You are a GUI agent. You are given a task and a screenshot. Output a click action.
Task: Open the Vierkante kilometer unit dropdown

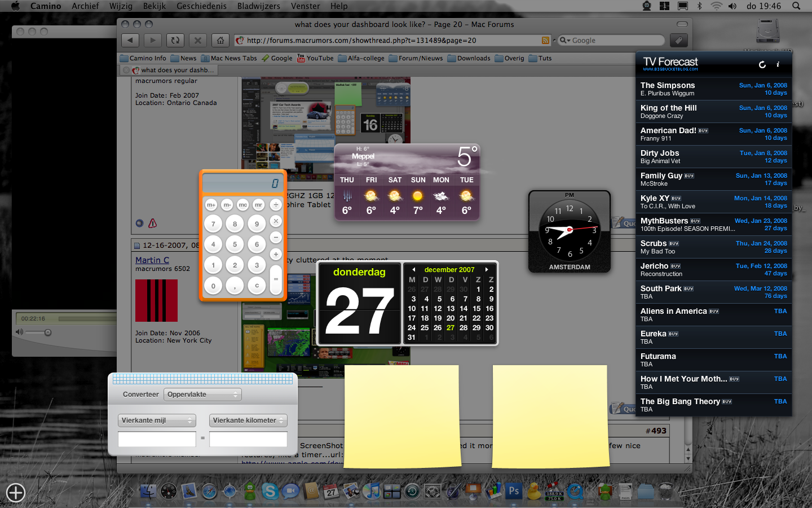248,421
